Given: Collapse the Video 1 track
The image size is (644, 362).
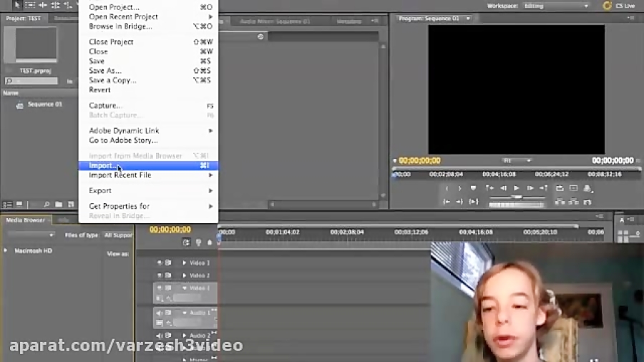Looking at the screenshot, I should pyautogui.click(x=185, y=288).
